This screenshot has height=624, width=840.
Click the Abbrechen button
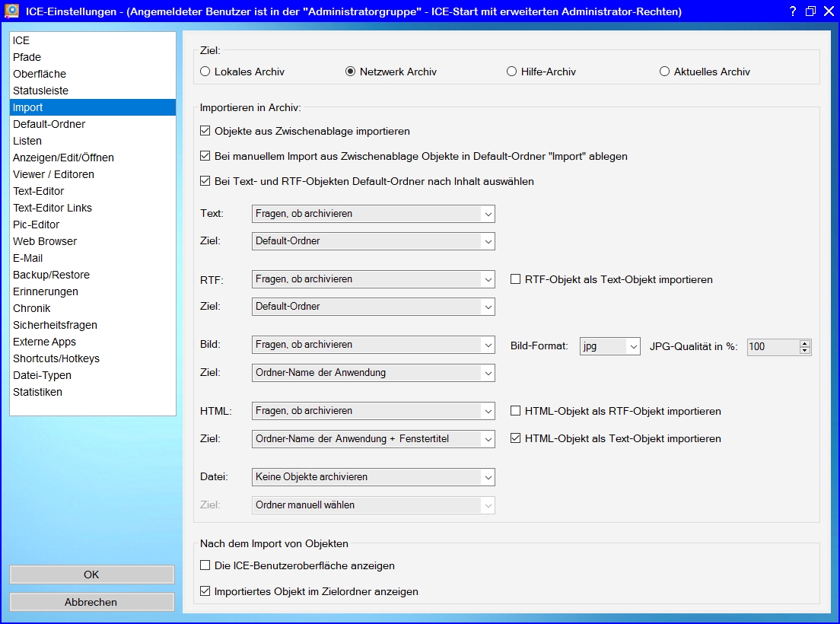coord(91,602)
